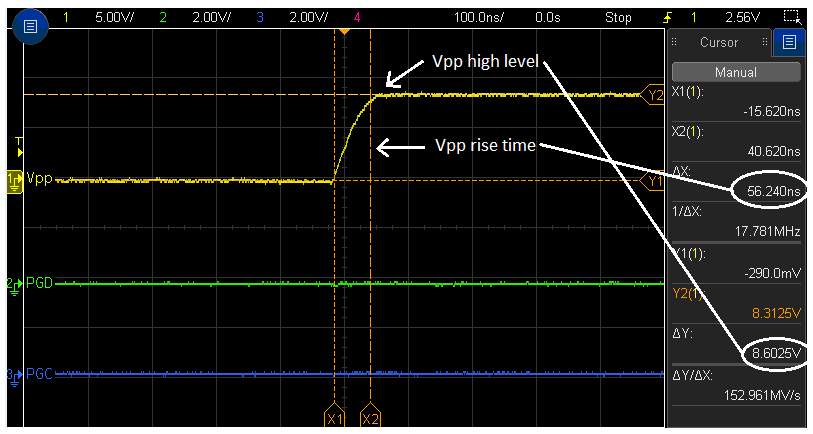Screen dimensions: 813x434
Task: Click the Cursor panel drag handle
Action: 675,42
